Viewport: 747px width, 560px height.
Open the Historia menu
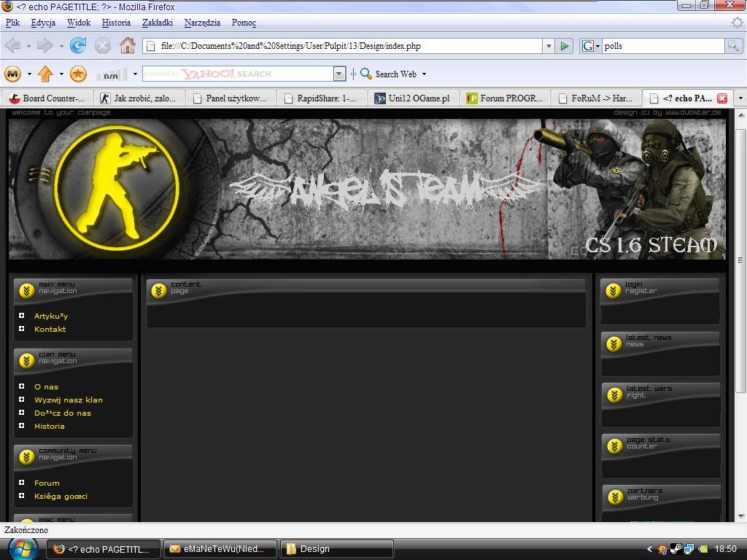coord(116,23)
